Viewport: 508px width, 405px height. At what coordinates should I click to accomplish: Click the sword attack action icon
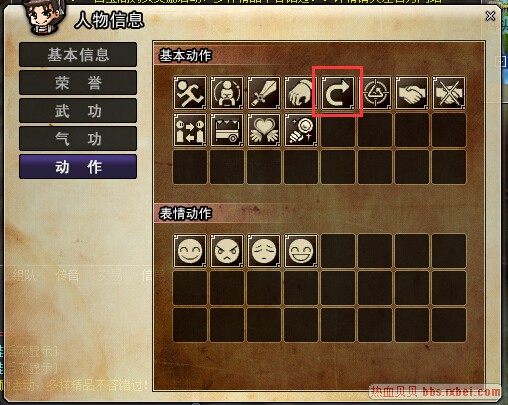coord(264,93)
